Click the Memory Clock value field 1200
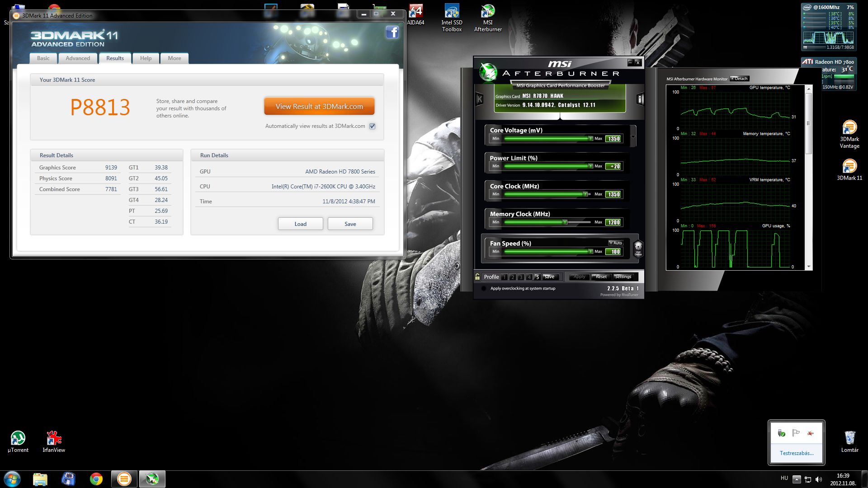 (613, 222)
